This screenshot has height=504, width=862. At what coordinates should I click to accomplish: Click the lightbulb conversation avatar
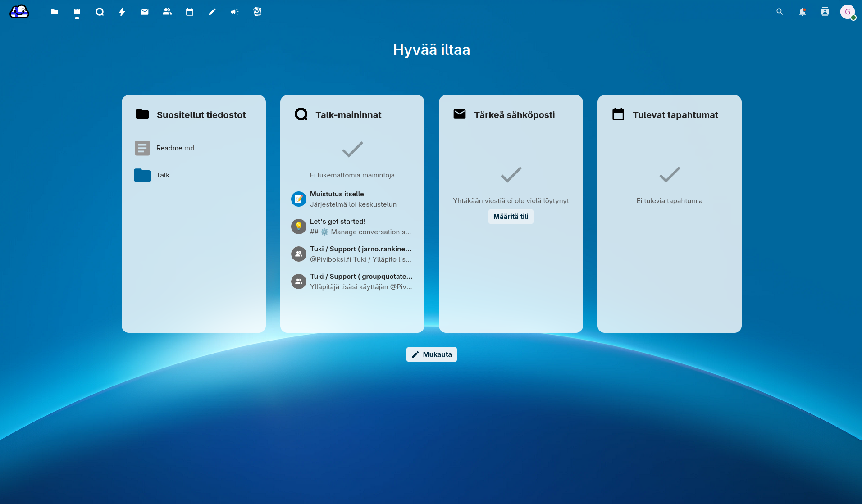coord(299,227)
